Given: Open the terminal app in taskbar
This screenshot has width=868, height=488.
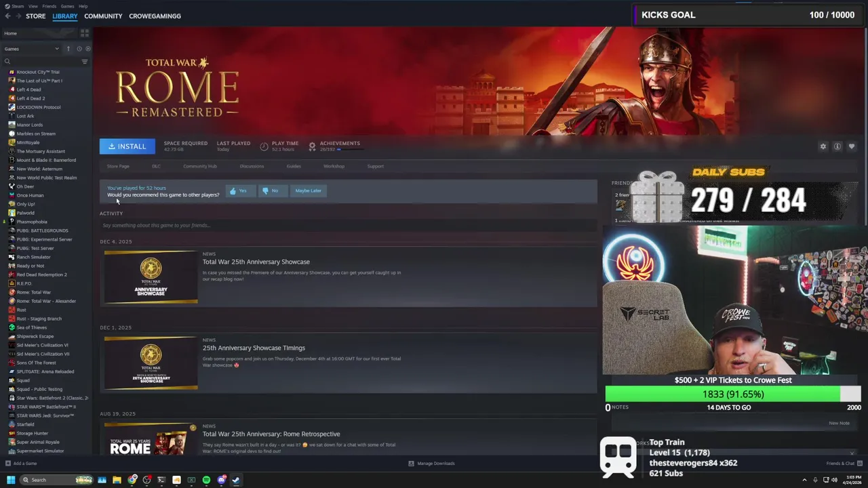Looking at the screenshot, I should click(x=161, y=480).
